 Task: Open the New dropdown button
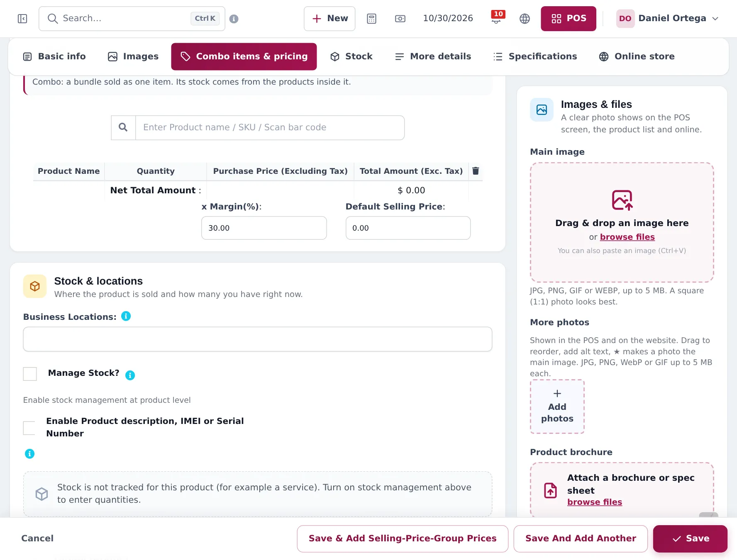point(329,19)
